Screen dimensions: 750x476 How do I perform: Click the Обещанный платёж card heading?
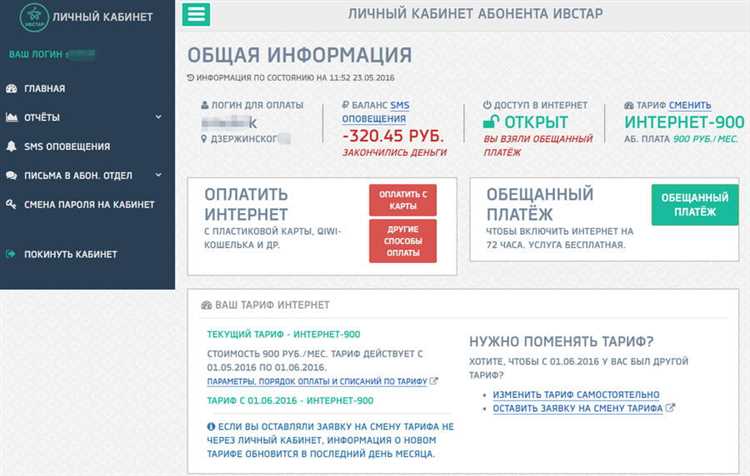point(540,204)
